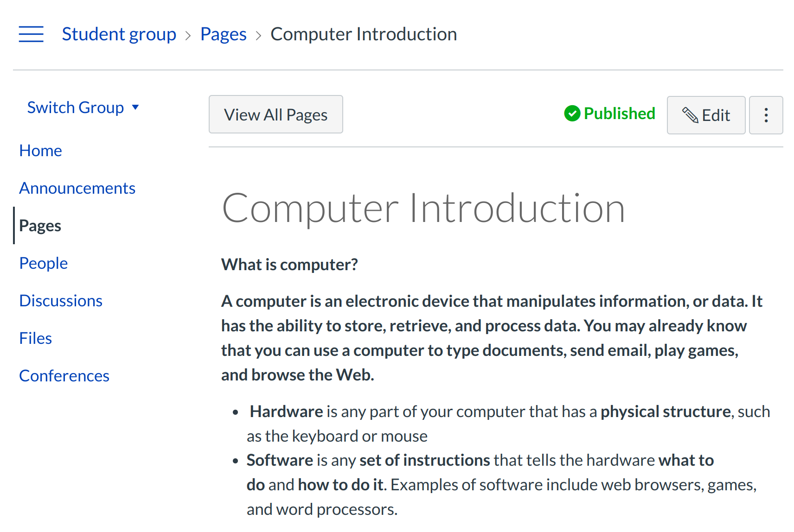Open Conferences from the sidebar

click(64, 376)
